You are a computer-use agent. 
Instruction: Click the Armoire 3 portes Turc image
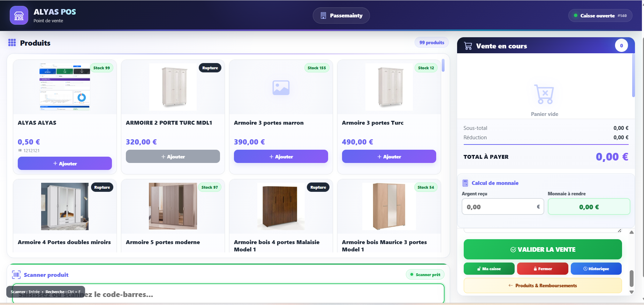(389, 87)
